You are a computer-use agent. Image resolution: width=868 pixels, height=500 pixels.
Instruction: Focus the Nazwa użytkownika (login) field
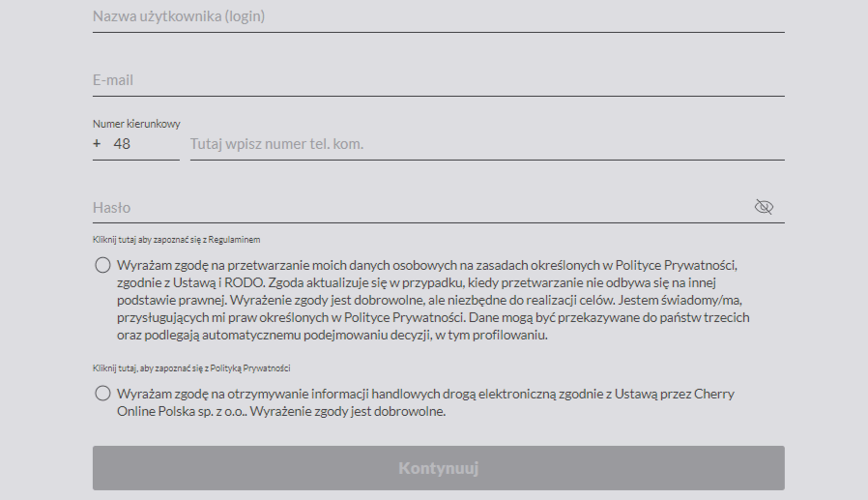(x=439, y=16)
